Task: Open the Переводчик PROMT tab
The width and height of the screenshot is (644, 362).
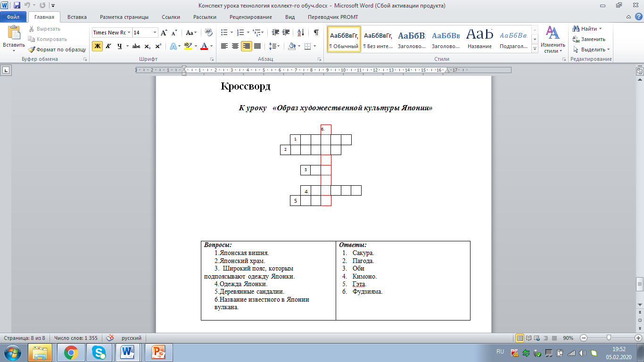Action: pyautogui.click(x=333, y=17)
